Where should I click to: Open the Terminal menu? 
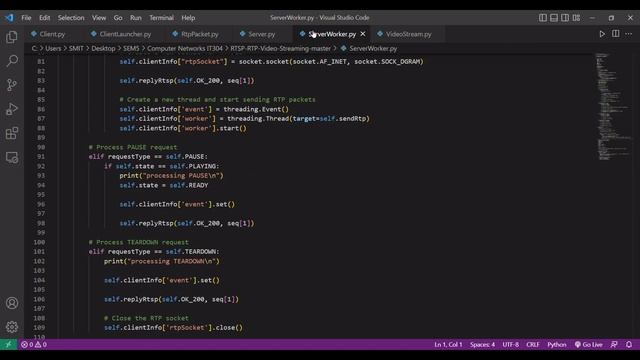[161, 18]
